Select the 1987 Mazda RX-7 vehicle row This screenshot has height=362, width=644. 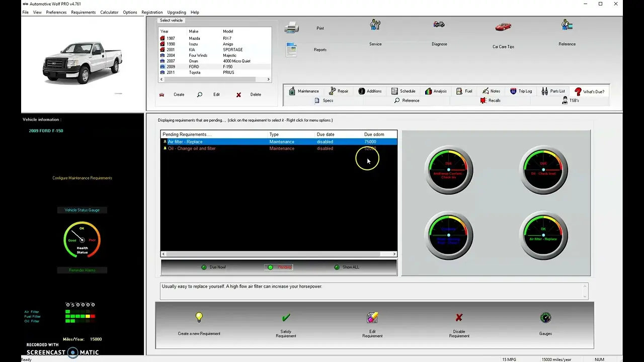coord(215,38)
